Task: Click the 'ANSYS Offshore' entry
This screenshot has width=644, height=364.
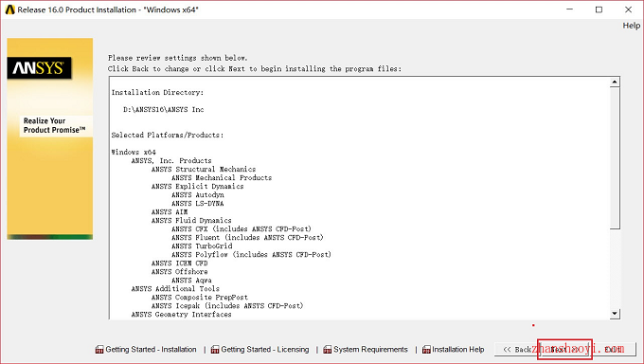Action: pos(180,272)
